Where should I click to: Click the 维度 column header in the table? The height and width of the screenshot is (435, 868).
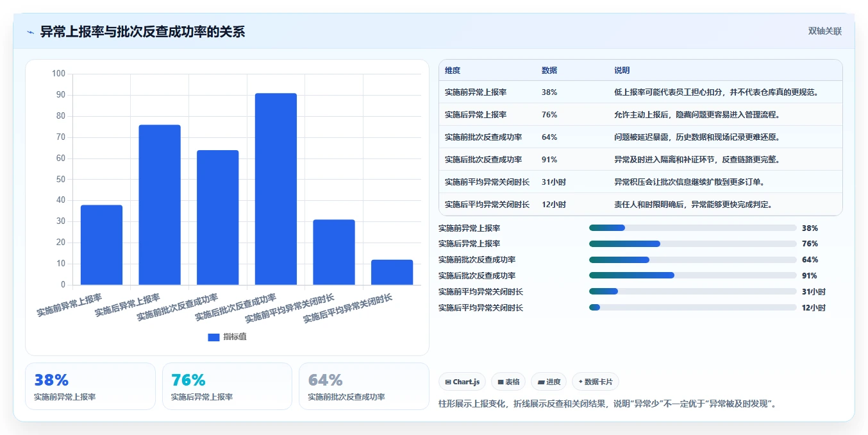tap(453, 70)
